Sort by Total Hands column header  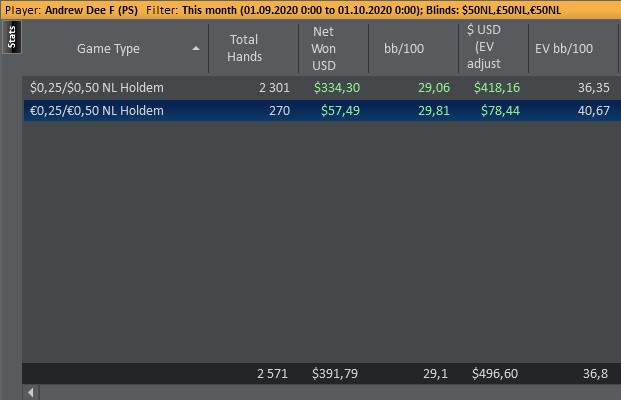pos(244,48)
